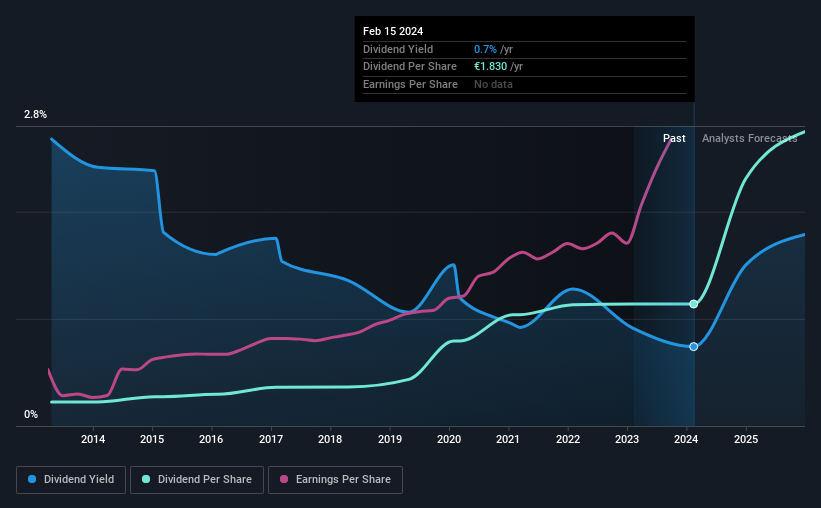Screen dimensions: 821x508
Task: Click the pink Earnings Per Share legend dot
Action: click(x=284, y=479)
